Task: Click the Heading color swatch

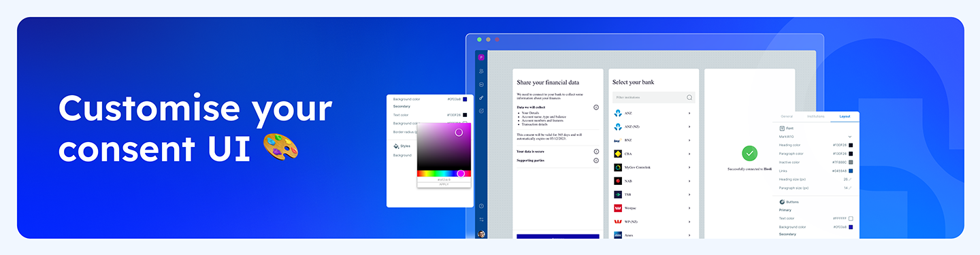Action: click(x=851, y=145)
